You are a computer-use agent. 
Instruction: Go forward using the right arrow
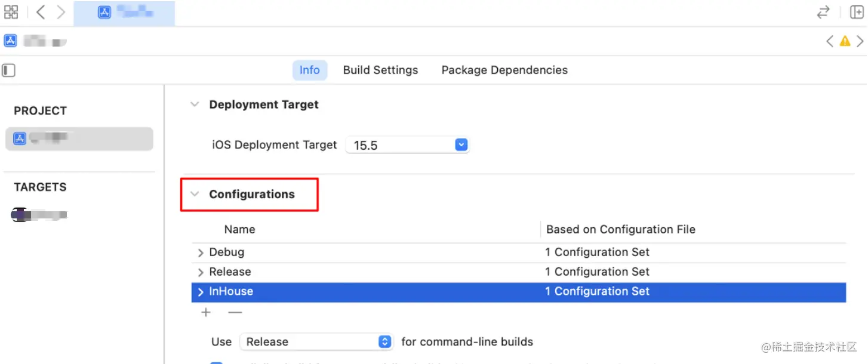61,12
